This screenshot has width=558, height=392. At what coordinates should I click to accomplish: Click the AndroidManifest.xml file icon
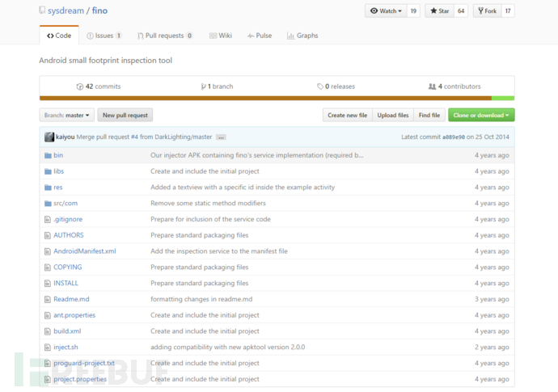click(x=48, y=251)
